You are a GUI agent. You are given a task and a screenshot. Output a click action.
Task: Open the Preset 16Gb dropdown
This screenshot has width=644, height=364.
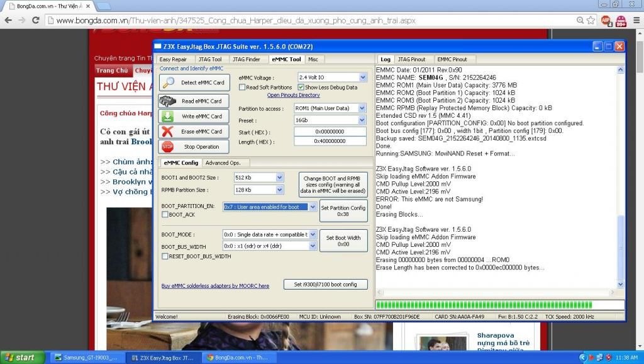point(362,120)
